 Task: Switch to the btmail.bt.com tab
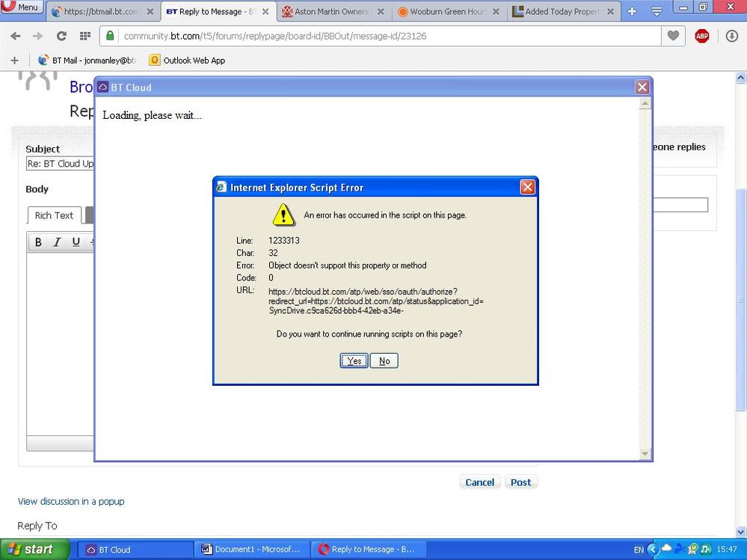pos(103,11)
